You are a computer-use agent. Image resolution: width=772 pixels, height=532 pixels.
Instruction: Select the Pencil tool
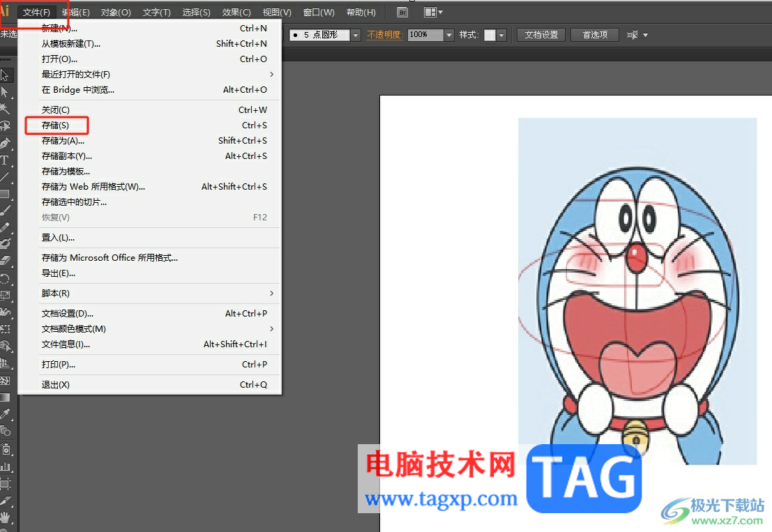tap(6, 227)
